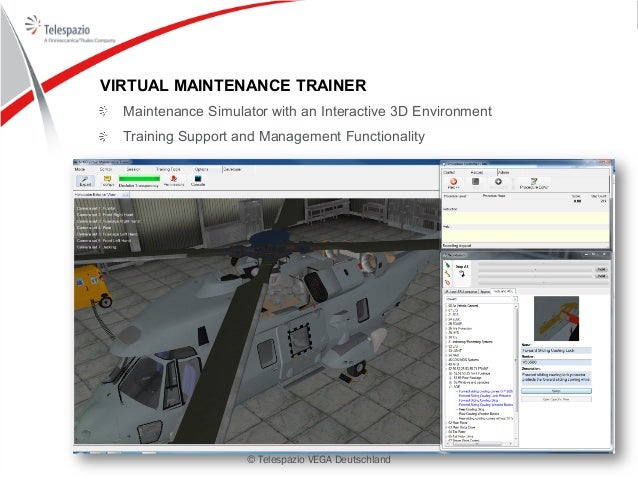Click the grey square stop icon

[475, 182]
